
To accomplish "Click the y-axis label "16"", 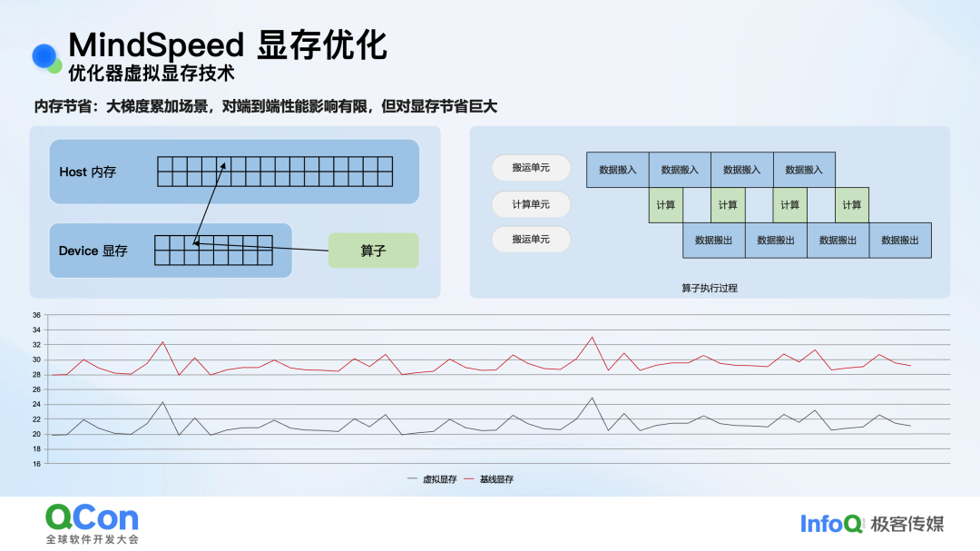I will click(37, 464).
